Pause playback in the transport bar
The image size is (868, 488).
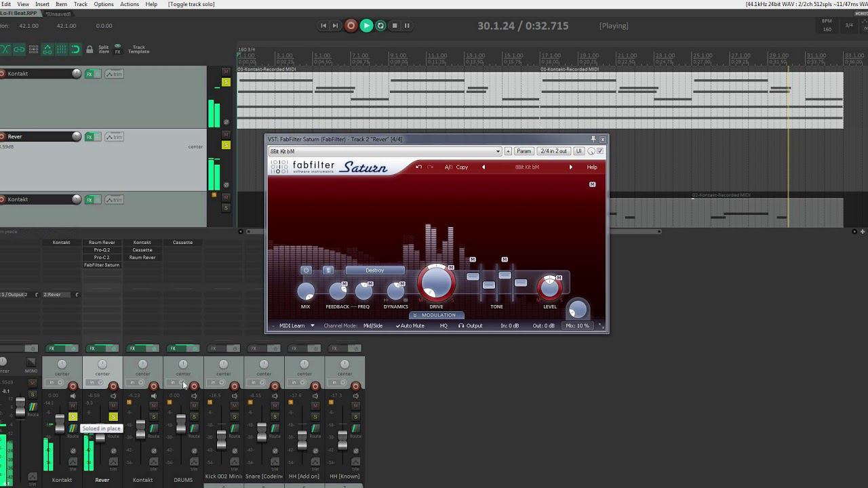[407, 26]
